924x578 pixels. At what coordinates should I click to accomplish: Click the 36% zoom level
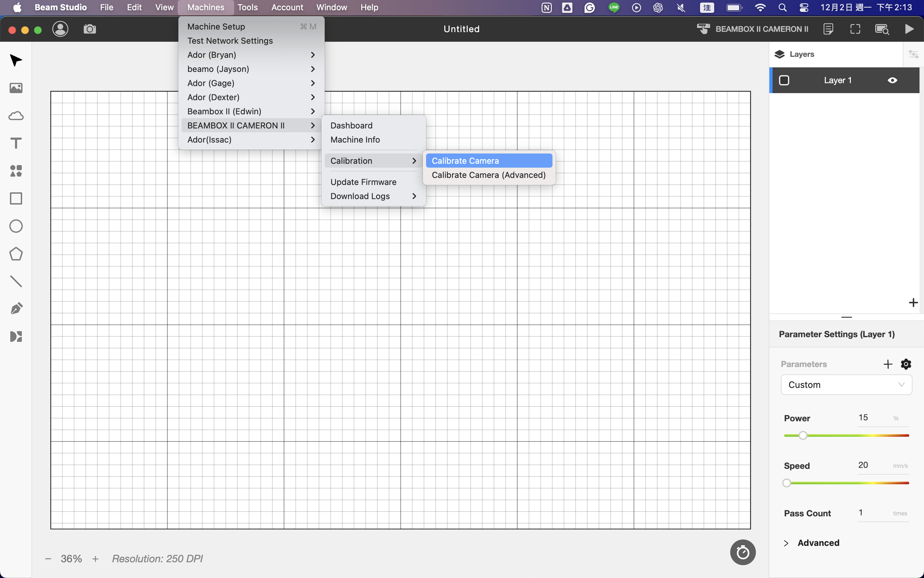click(72, 559)
